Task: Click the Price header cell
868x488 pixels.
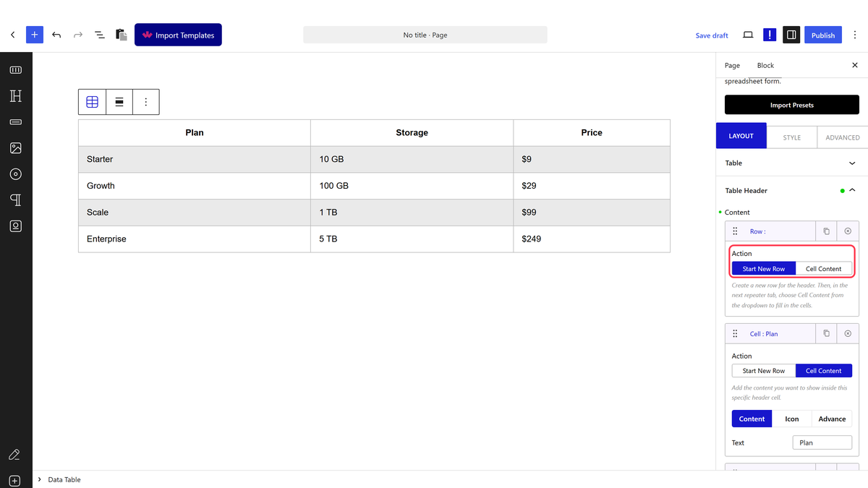Action: pyautogui.click(x=592, y=133)
